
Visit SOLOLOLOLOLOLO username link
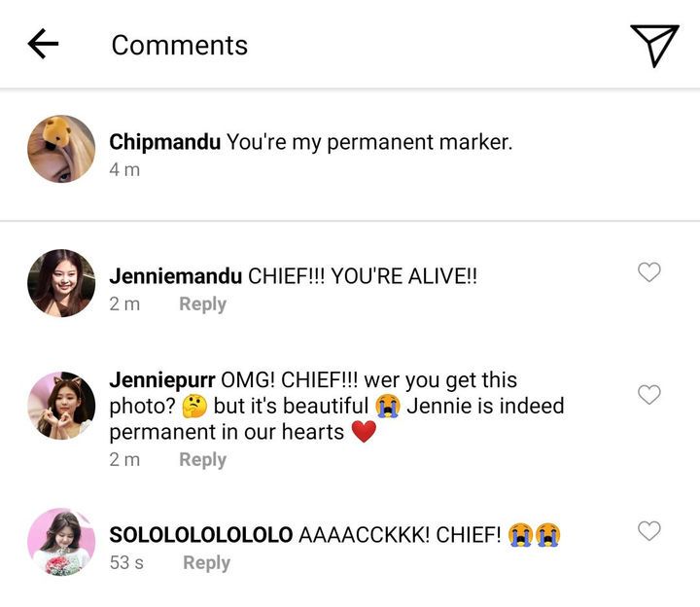200,534
